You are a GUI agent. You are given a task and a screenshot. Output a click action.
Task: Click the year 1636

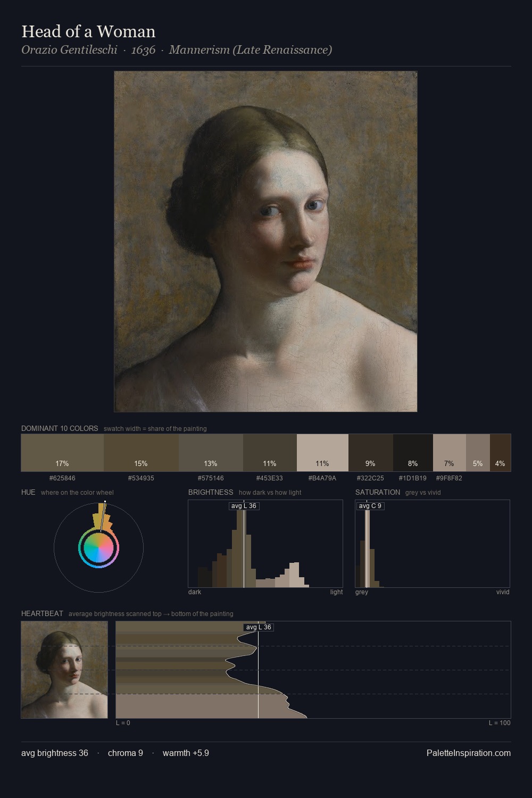143,50
